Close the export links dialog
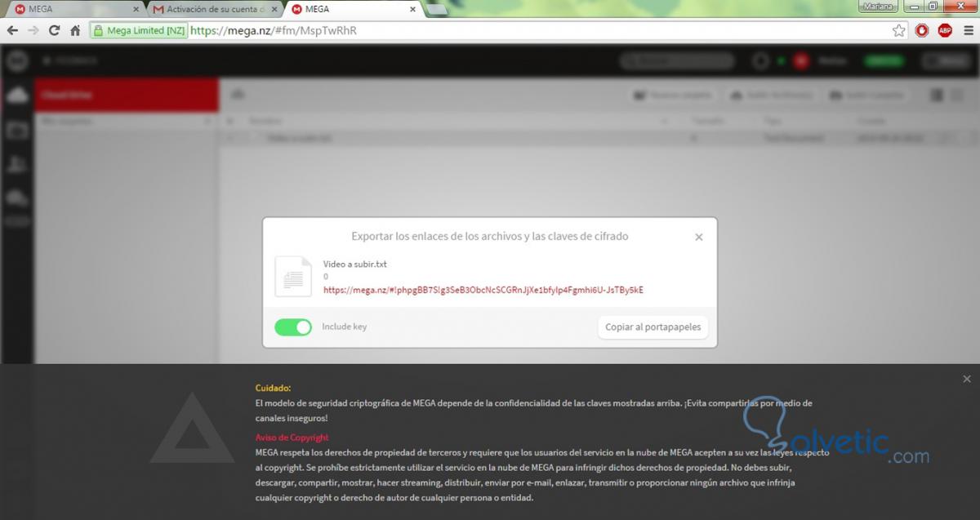980x520 pixels. coord(698,237)
